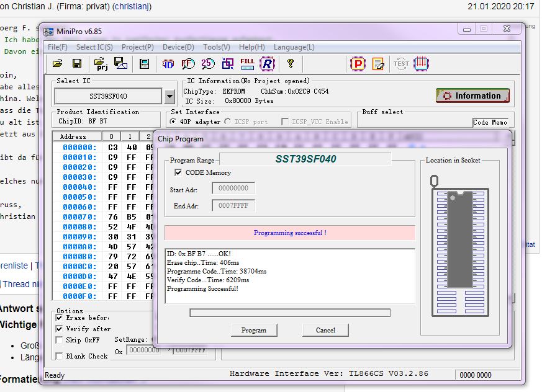Viewport: 542px width, 392px height.
Task: Click the 0000 0000 status bar counter
Action: [476, 375]
